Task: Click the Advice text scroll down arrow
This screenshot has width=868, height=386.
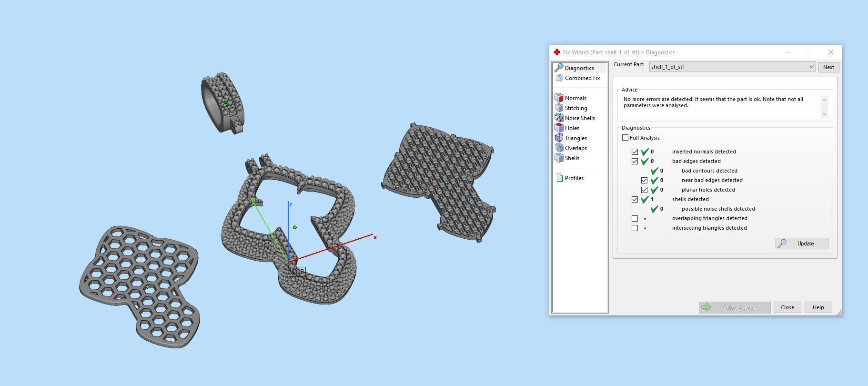Action: click(824, 113)
